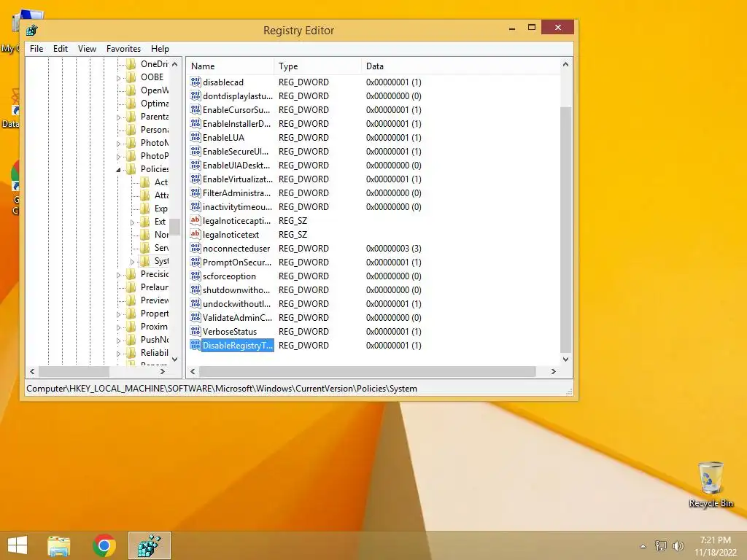Click the dontdisplaylastu... value icon
Image resolution: width=747 pixels, height=560 pixels.
click(196, 96)
